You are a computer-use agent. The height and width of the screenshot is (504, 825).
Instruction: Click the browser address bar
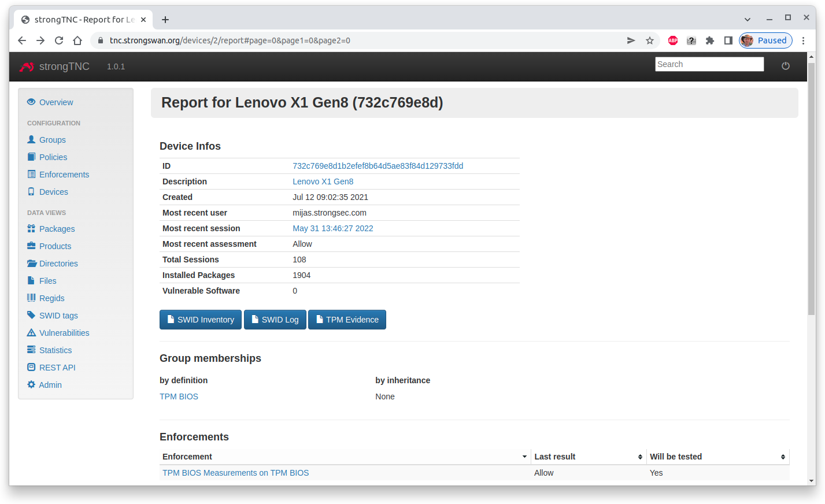click(358, 40)
